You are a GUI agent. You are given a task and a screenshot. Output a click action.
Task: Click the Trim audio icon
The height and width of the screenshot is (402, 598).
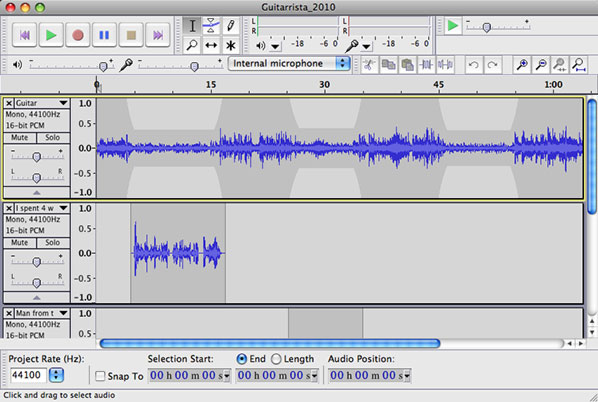pyautogui.click(x=426, y=65)
